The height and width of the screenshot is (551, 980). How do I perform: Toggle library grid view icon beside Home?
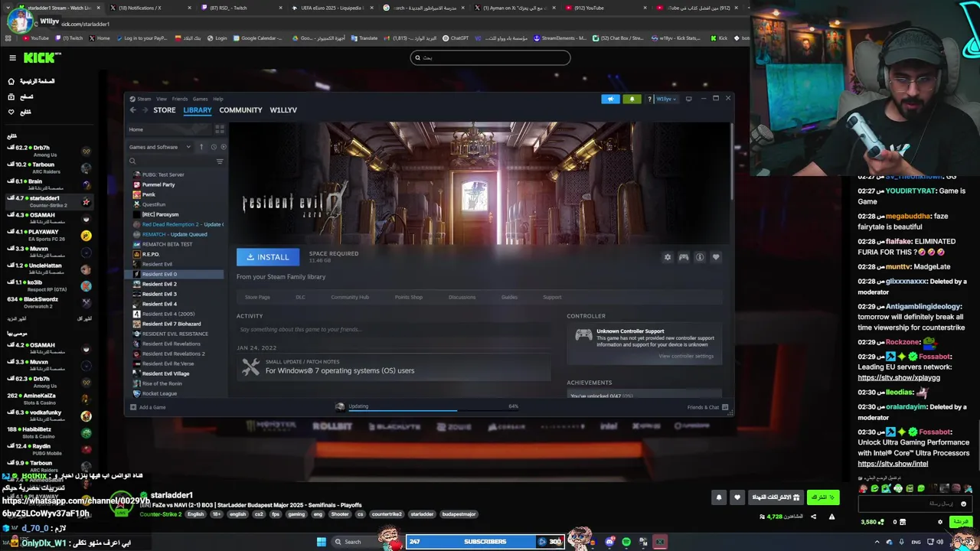click(220, 129)
